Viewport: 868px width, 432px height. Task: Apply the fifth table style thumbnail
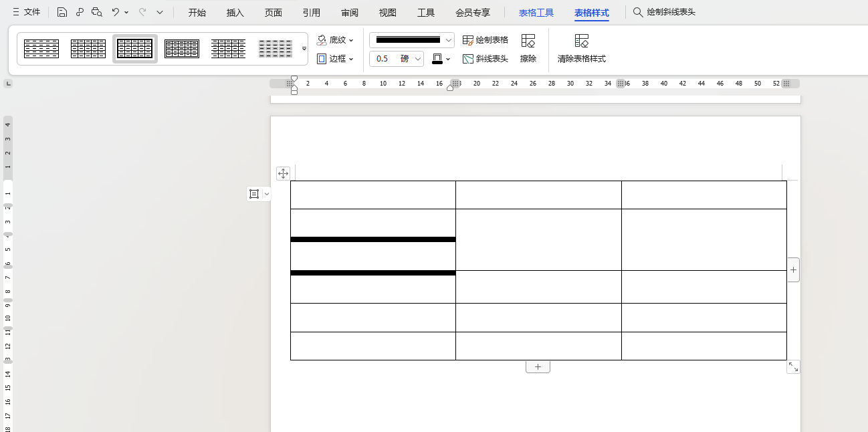[229, 49]
